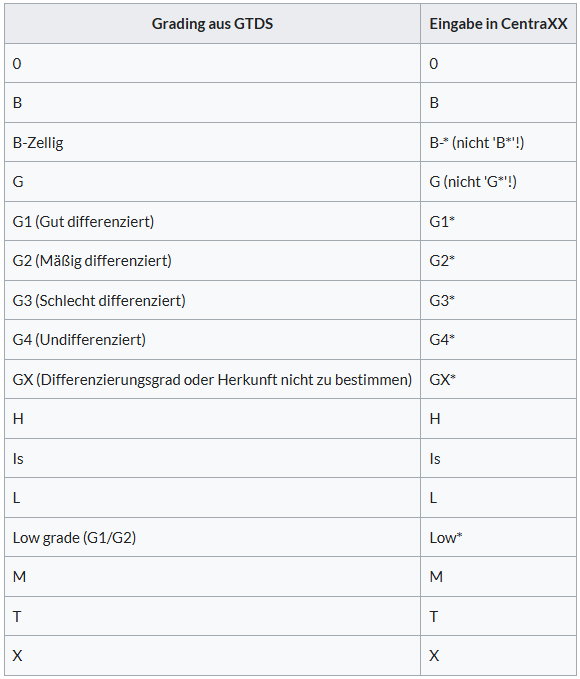Click the 'Grading aus GTDS' column header
The height and width of the screenshot is (679, 580).
212,24
